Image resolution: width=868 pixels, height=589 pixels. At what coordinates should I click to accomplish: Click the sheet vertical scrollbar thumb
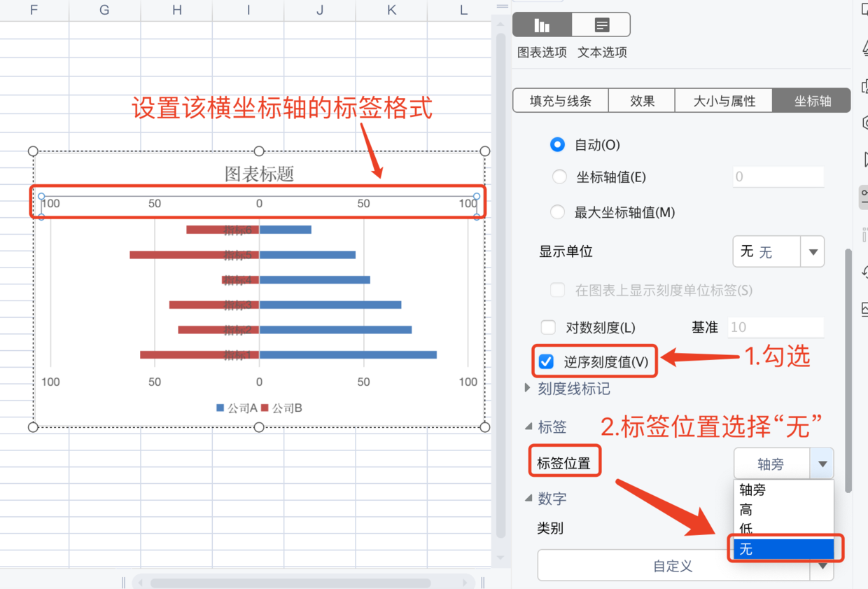click(500, 284)
